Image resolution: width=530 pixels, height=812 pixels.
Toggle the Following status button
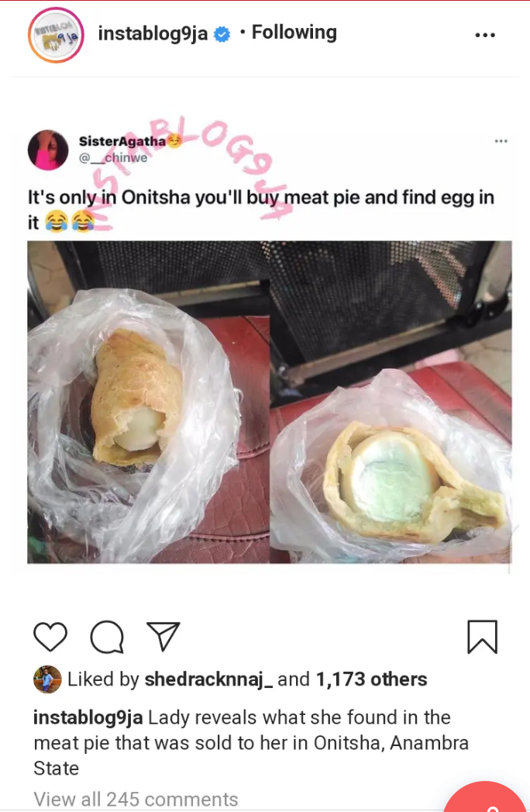294,32
